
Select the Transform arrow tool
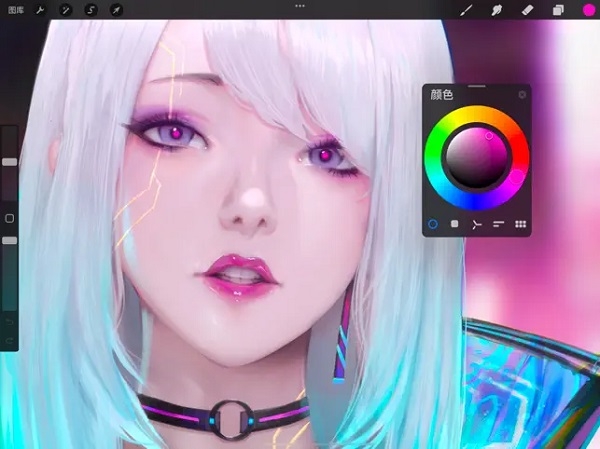[116, 10]
